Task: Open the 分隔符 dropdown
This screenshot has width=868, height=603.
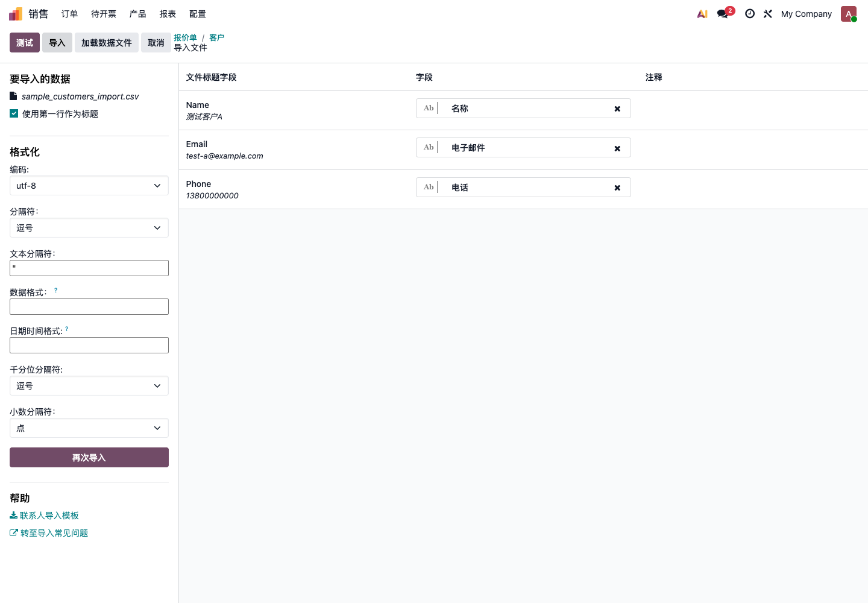Action: click(89, 228)
